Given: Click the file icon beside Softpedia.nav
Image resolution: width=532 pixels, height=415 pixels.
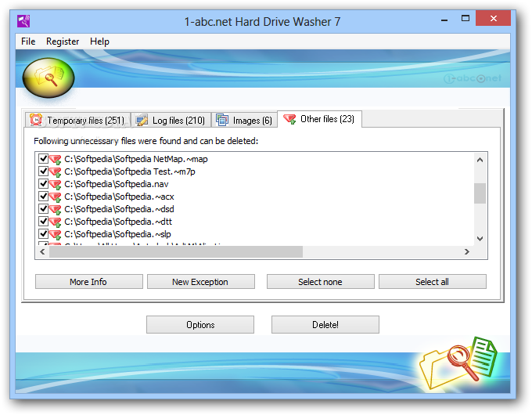Looking at the screenshot, I should pos(55,185).
